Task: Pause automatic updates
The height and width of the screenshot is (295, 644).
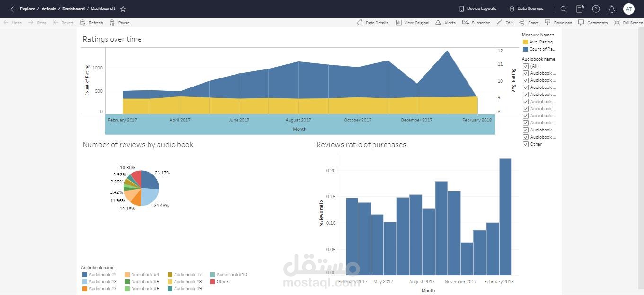Action: [119, 23]
